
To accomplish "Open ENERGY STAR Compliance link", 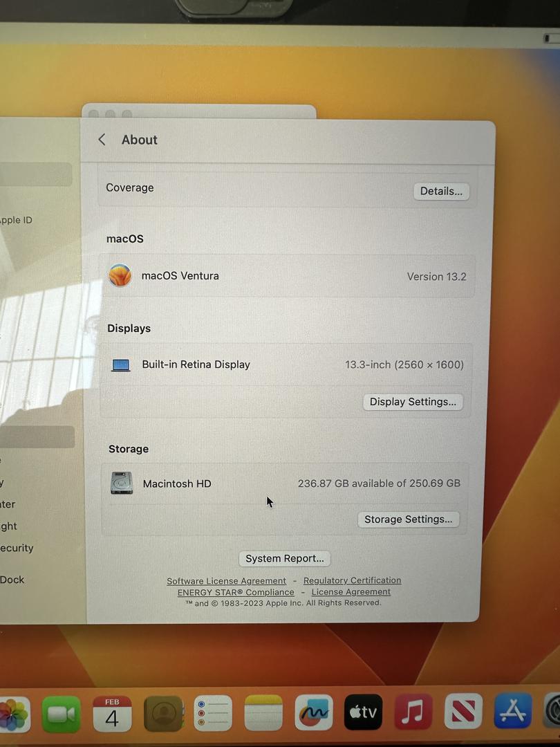I will tap(236, 592).
